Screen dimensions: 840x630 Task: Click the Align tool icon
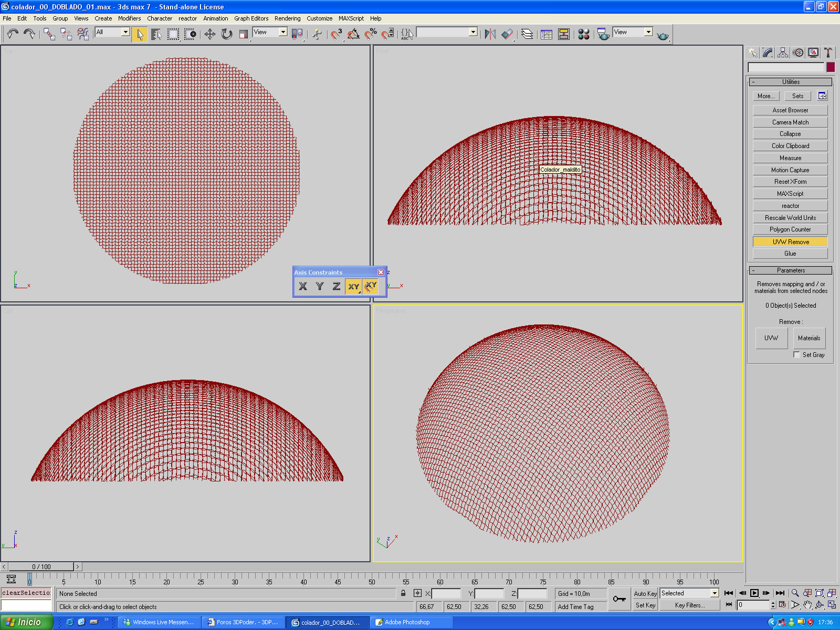[x=507, y=34]
